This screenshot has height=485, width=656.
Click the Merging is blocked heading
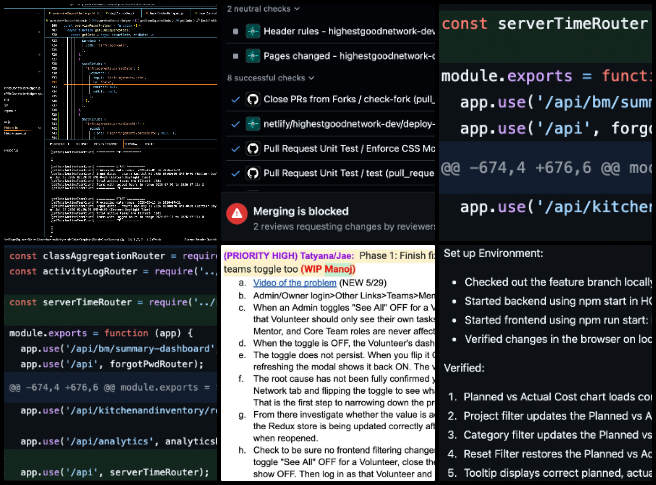click(x=300, y=211)
